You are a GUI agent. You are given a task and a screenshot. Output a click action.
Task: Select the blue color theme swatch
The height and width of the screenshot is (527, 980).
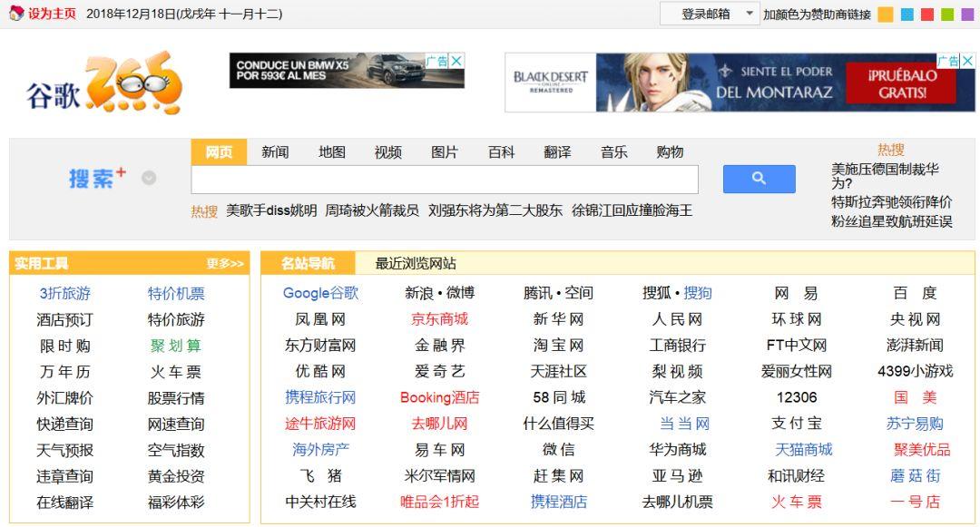coord(907,14)
